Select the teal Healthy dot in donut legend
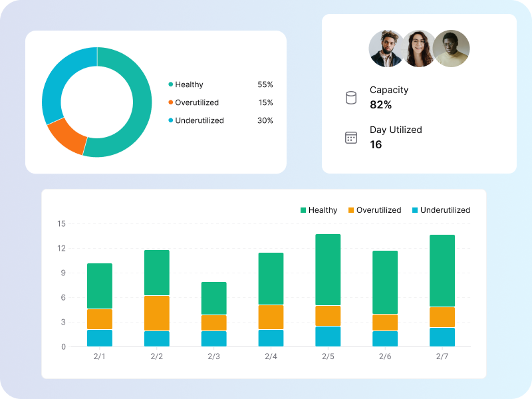Viewport: 532px width, 399px height. coord(171,84)
